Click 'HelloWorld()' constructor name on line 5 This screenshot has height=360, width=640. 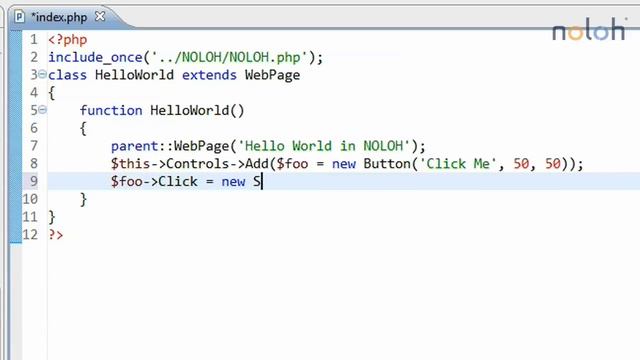coord(197,111)
